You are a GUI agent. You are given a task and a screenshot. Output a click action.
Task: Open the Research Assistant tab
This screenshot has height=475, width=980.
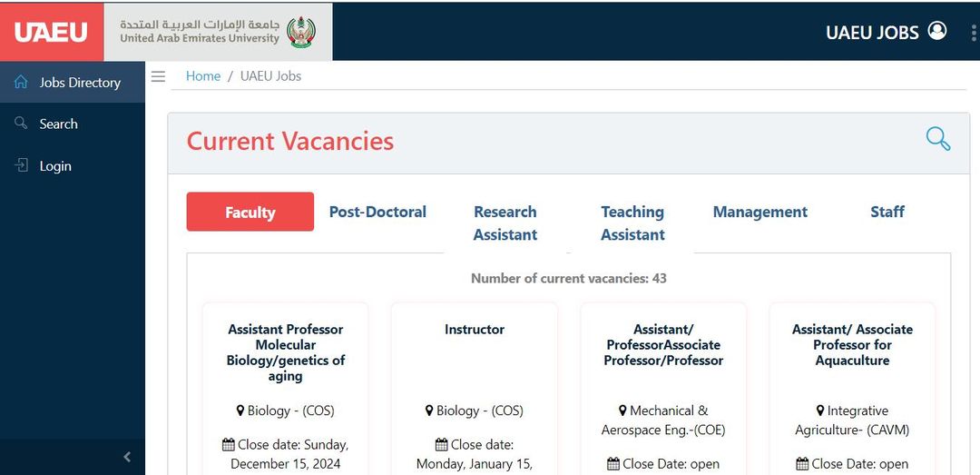point(505,223)
